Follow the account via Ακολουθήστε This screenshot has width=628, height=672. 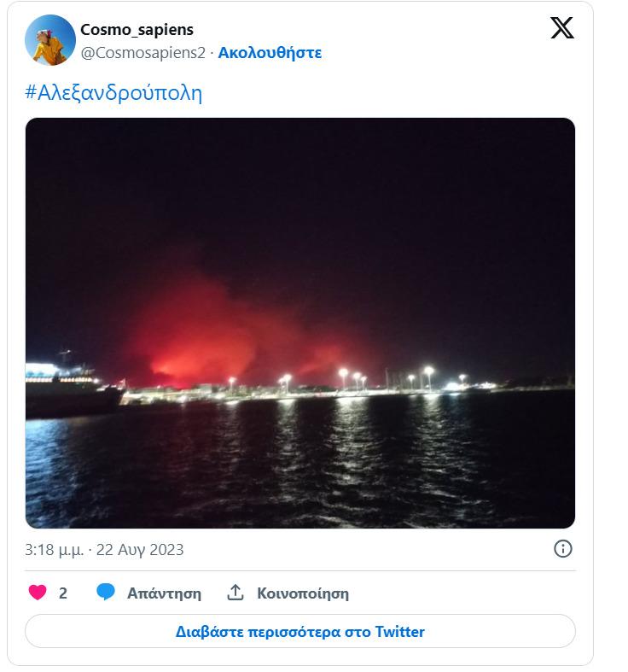[270, 52]
